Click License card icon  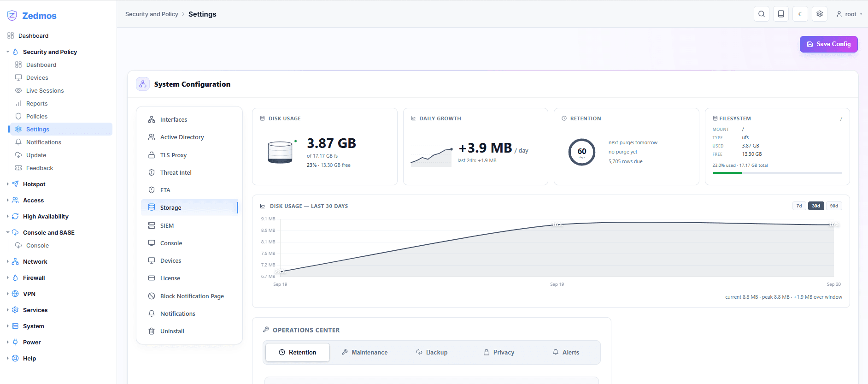pos(152,278)
